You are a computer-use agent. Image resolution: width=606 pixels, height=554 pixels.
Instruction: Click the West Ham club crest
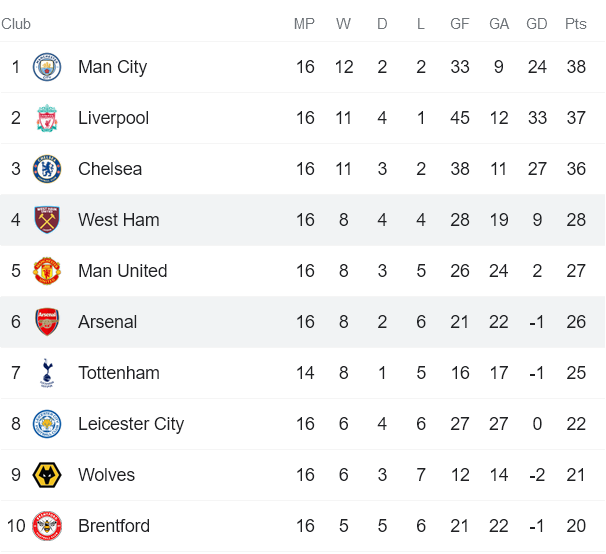(x=47, y=220)
